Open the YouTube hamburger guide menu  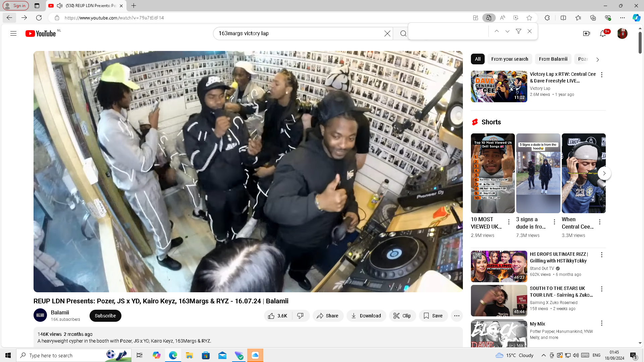click(13, 34)
